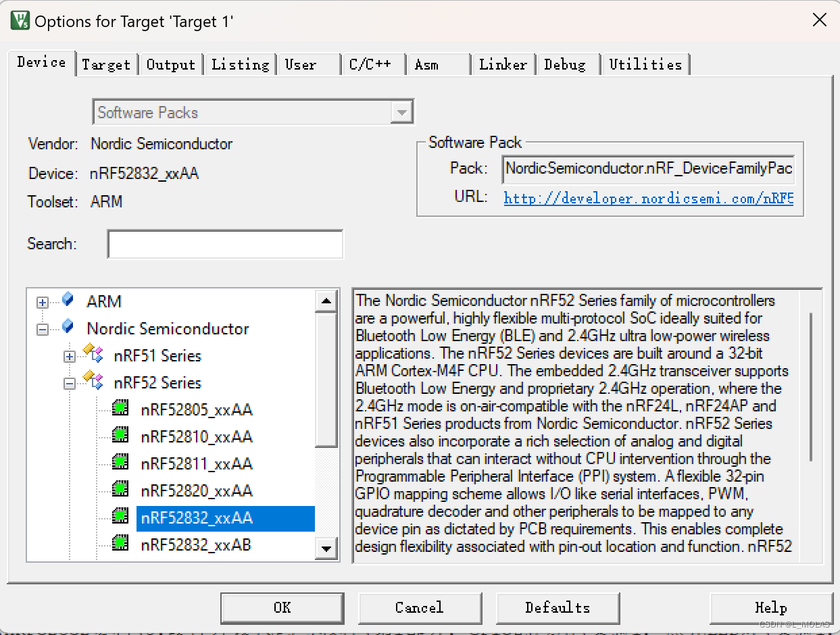Click the device Search input field
This screenshot has width=840, height=635.
coord(225,244)
